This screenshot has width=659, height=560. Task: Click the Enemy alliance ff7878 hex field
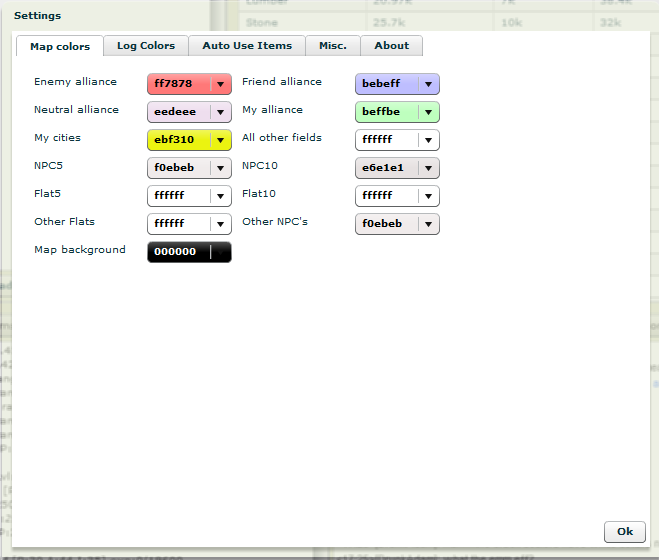pyautogui.click(x=177, y=85)
